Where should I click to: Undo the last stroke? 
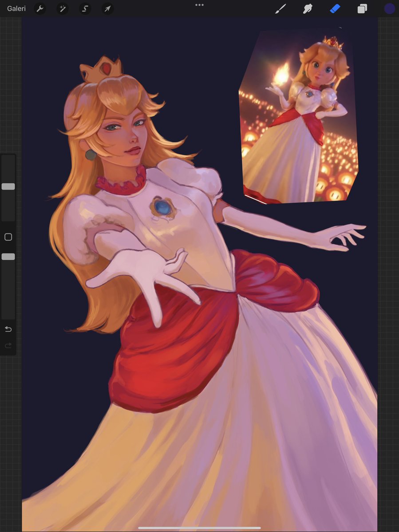pos(8,329)
